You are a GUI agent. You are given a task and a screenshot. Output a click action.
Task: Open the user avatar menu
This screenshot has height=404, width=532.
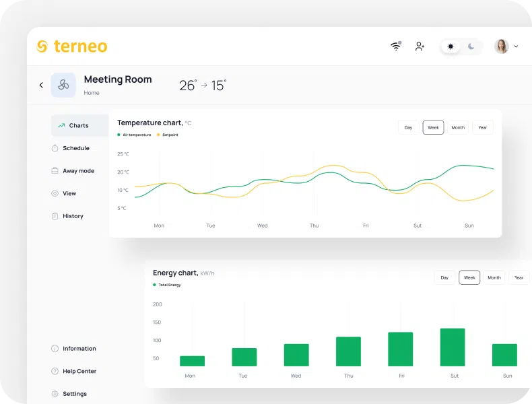502,46
